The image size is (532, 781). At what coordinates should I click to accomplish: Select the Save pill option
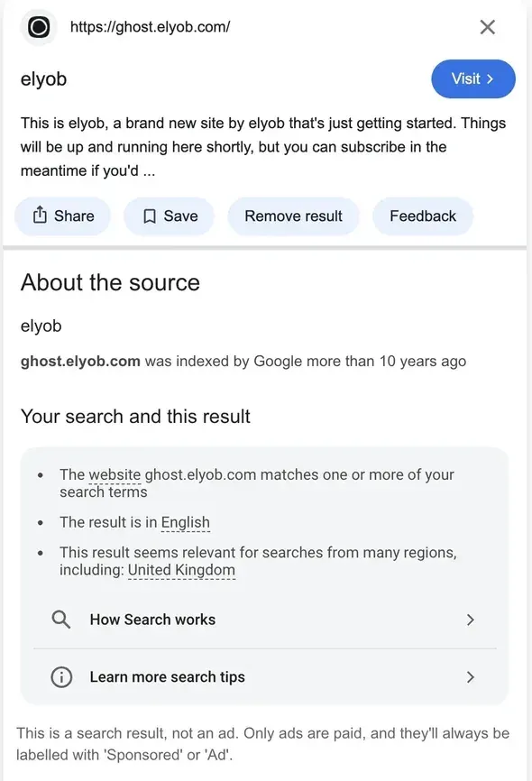coord(169,216)
